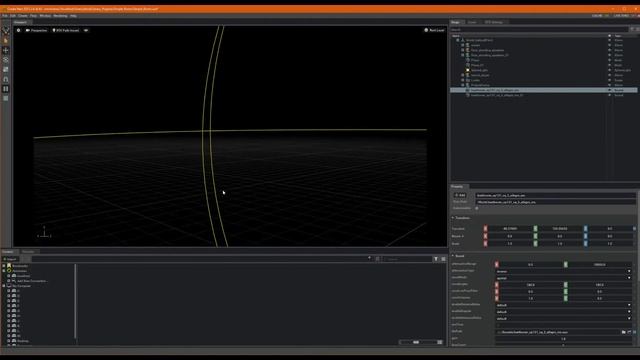640x360 pixels.
Task: Open the viewport eye visibility menu
Action: 86,30
